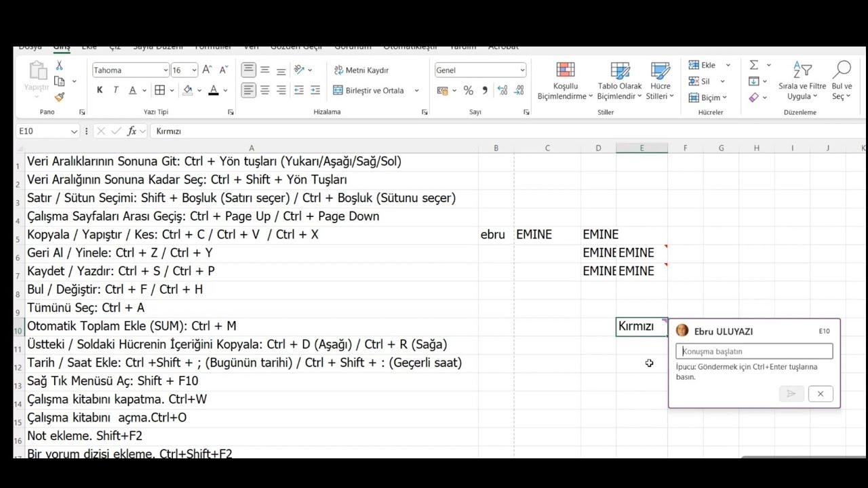Open Genel number format dropdown

[522, 70]
